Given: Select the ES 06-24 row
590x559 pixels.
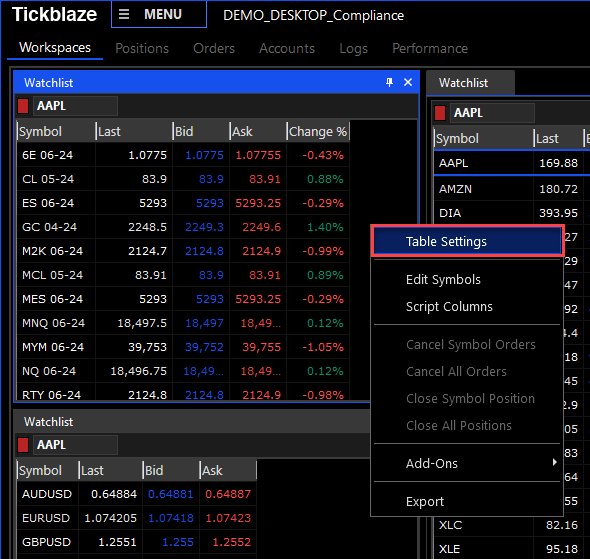Looking at the screenshot, I should click(x=183, y=203).
